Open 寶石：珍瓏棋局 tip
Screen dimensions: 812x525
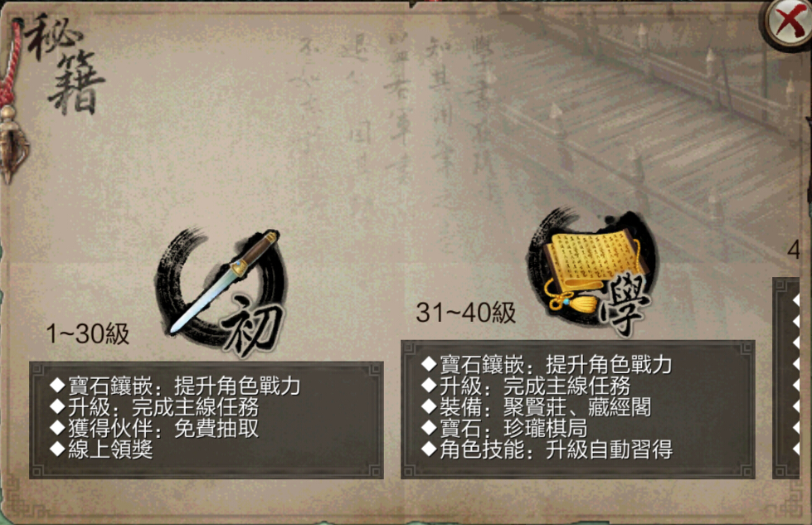tap(504, 429)
